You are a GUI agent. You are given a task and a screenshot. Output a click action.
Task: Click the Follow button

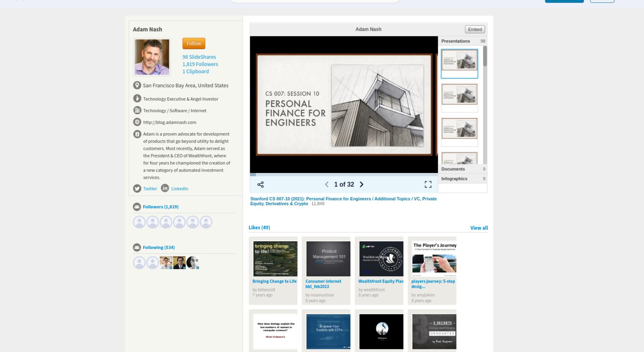coord(194,43)
